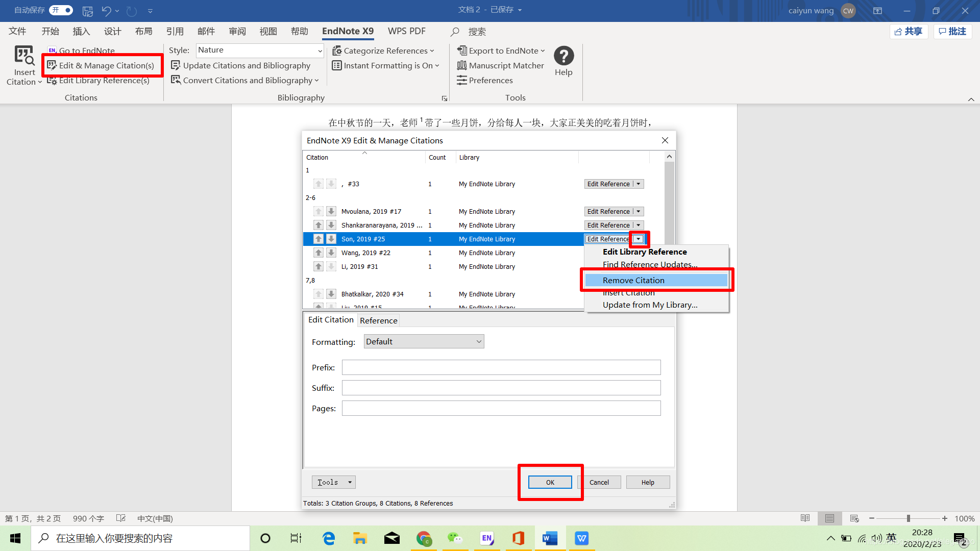This screenshot has height=551, width=980.
Task: Move Wang 2019 #22 citation up
Action: 318,253
